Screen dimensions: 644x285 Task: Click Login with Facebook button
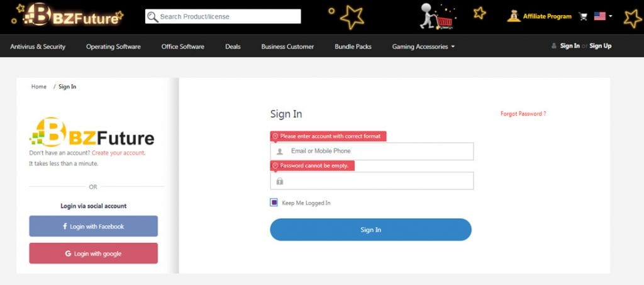coord(93,226)
